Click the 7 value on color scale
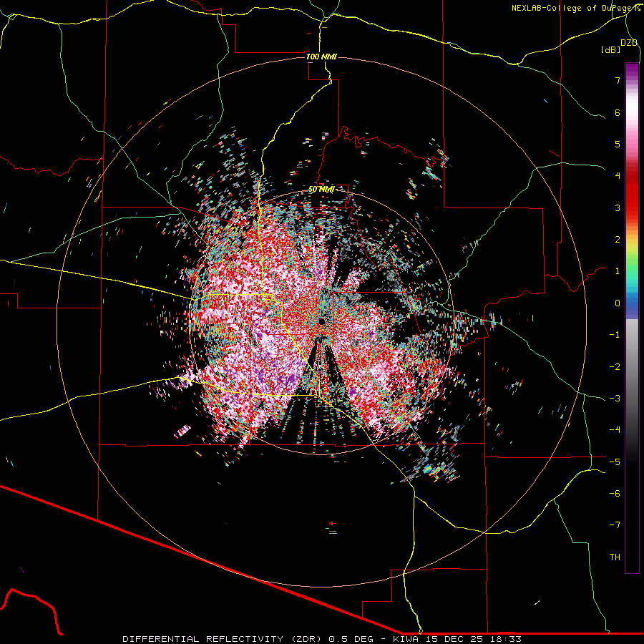644x644 pixels. 618,80
